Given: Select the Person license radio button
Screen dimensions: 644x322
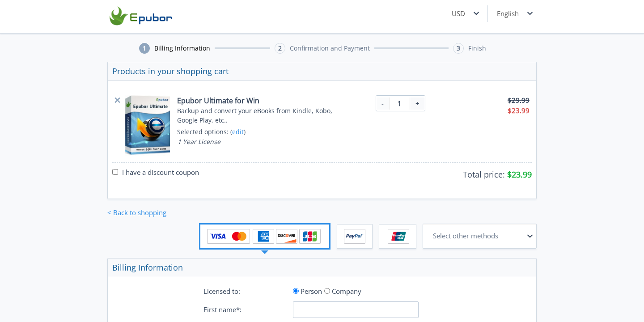Looking at the screenshot, I should point(296,291).
